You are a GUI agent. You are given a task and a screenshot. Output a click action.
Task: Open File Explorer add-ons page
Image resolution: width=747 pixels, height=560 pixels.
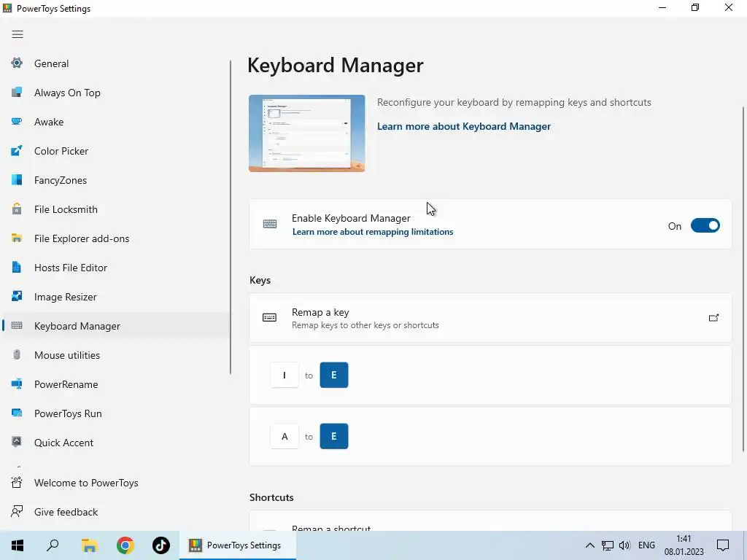[116, 238]
